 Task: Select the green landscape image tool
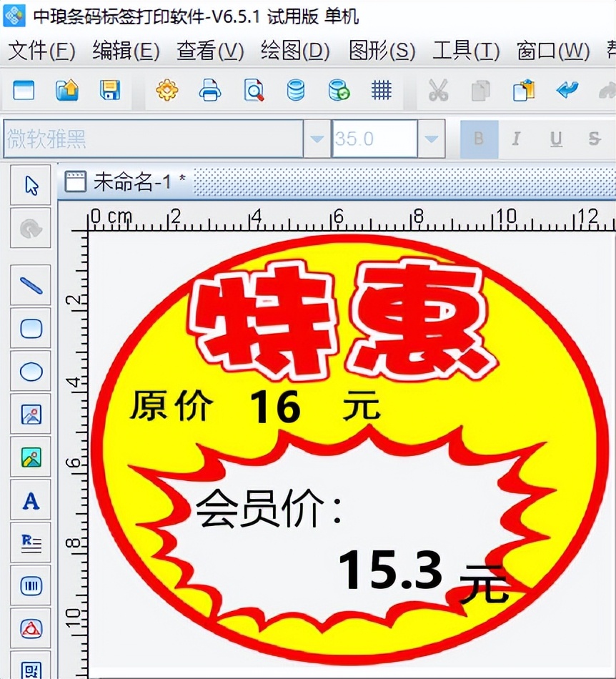tap(31, 457)
